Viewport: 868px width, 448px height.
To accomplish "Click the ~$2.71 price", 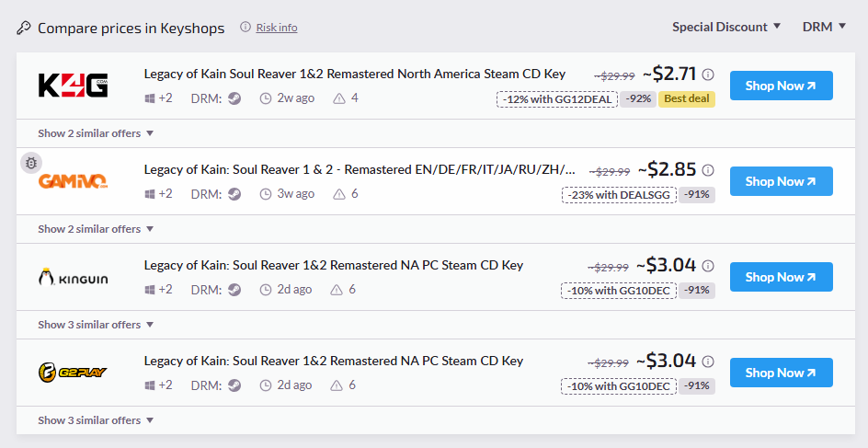I will [669, 73].
